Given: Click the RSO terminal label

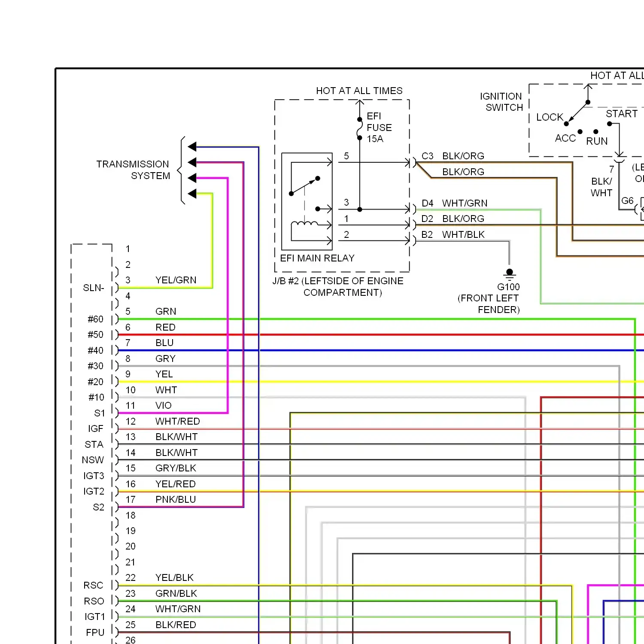Looking at the screenshot, I should (94, 601).
